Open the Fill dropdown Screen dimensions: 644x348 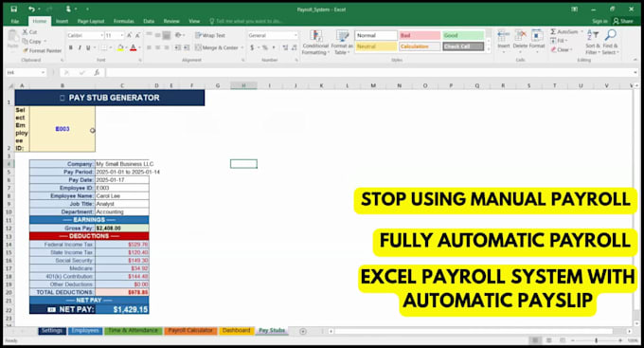tap(559, 41)
